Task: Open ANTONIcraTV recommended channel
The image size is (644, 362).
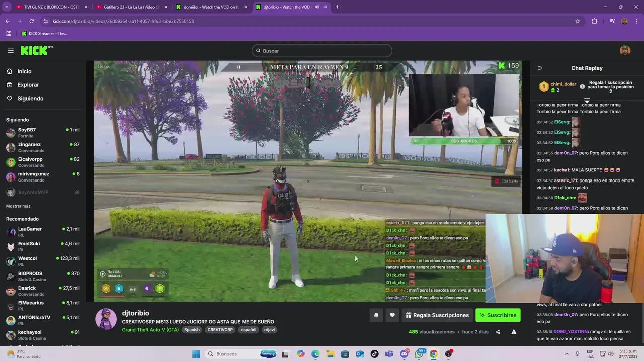Action: click(x=43, y=320)
